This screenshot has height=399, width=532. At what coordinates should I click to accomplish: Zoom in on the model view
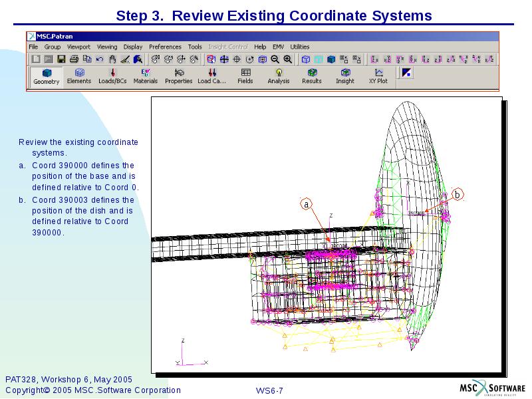point(286,59)
